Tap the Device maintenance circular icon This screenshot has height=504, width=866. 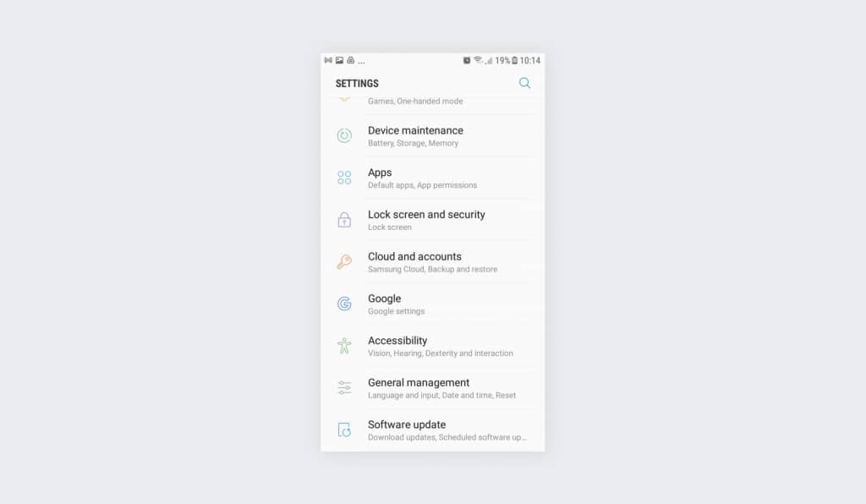coord(344,136)
